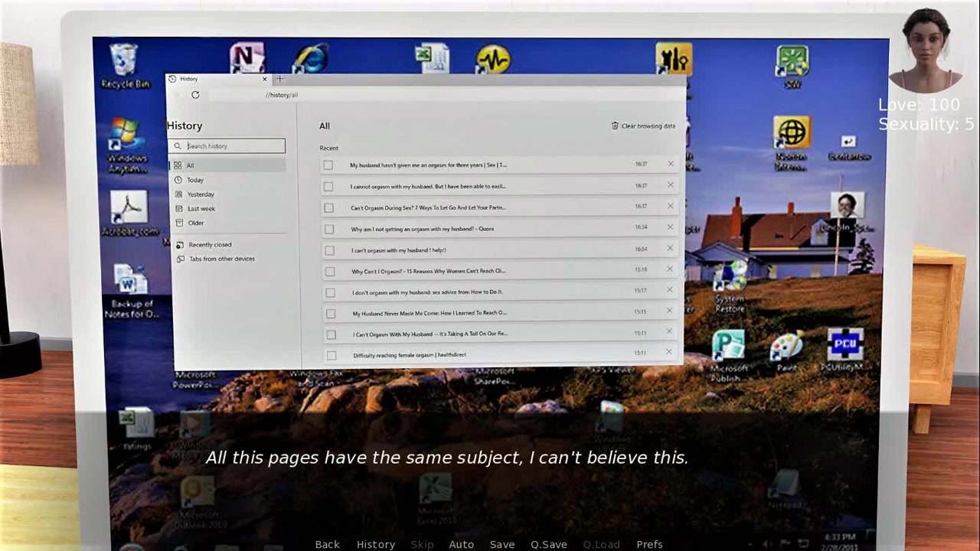The image size is (980, 551).
Task: Click Q.Save in game menu
Action: tap(549, 544)
